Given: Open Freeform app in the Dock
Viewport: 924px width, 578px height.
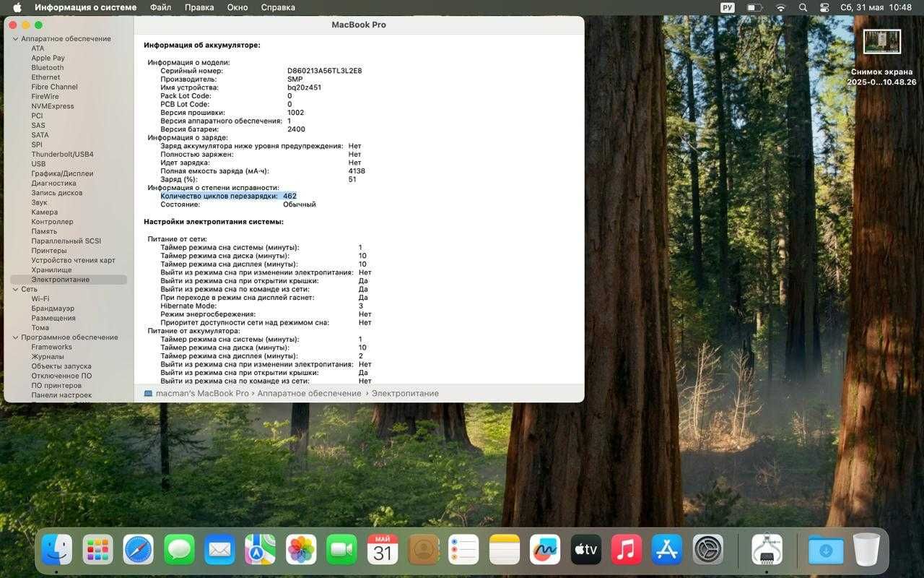Looking at the screenshot, I should click(545, 550).
